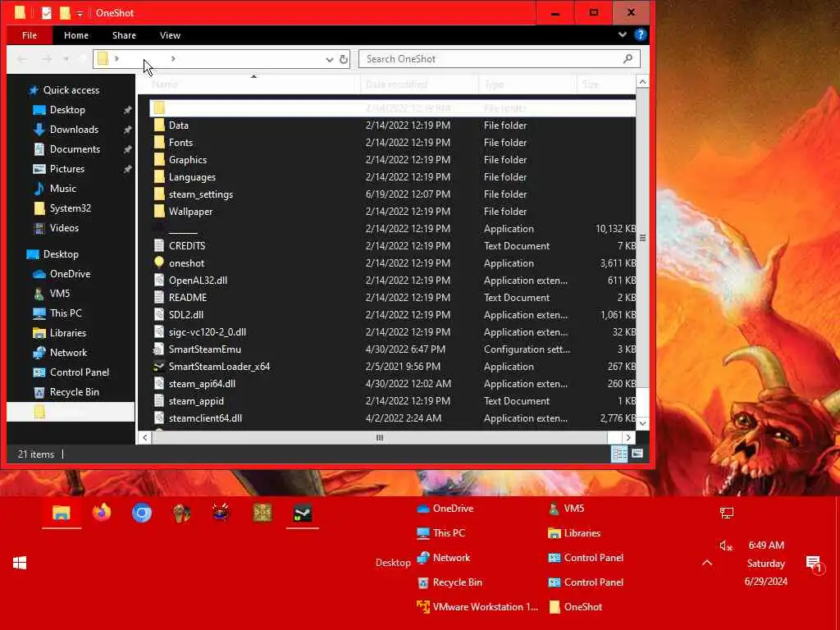Select the Wallpaper folder icon

(x=159, y=211)
